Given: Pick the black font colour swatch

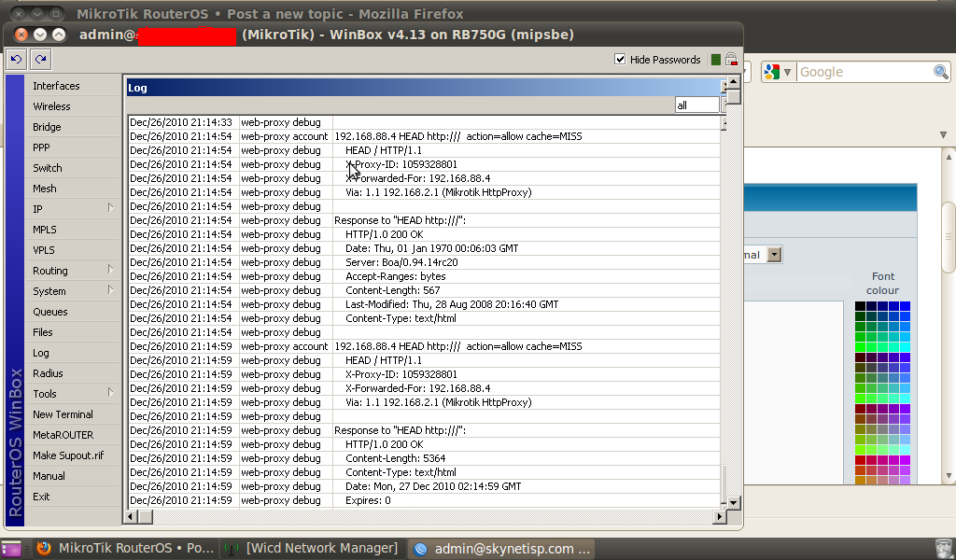Looking at the screenshot, I should tap(860, 306).
